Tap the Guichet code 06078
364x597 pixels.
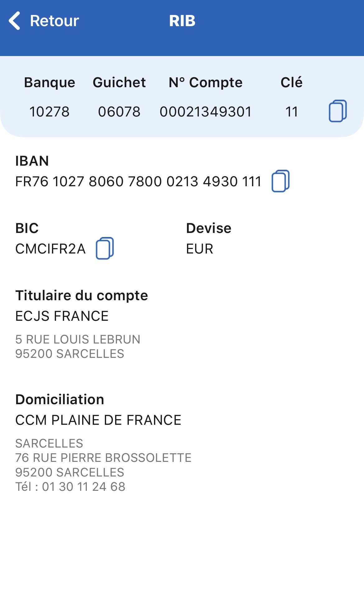(119, 111)
